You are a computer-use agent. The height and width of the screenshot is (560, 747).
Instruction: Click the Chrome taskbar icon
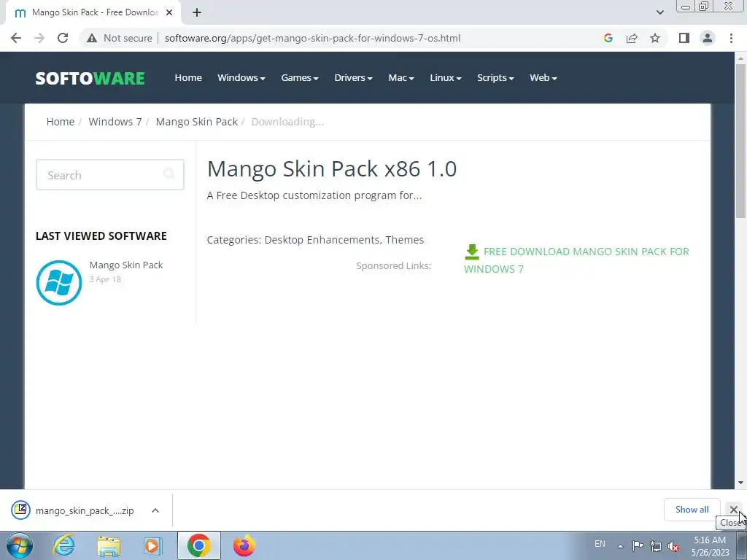[199, 545]
